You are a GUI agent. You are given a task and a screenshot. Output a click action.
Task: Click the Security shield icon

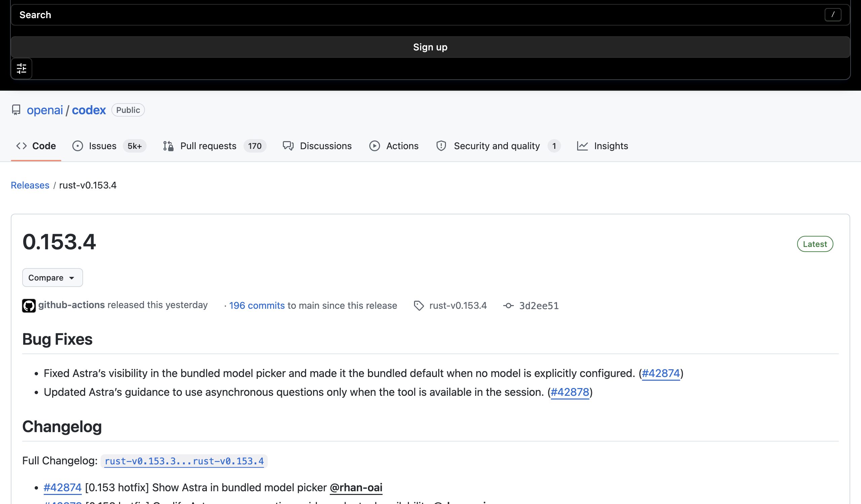[x=441, y=146]
